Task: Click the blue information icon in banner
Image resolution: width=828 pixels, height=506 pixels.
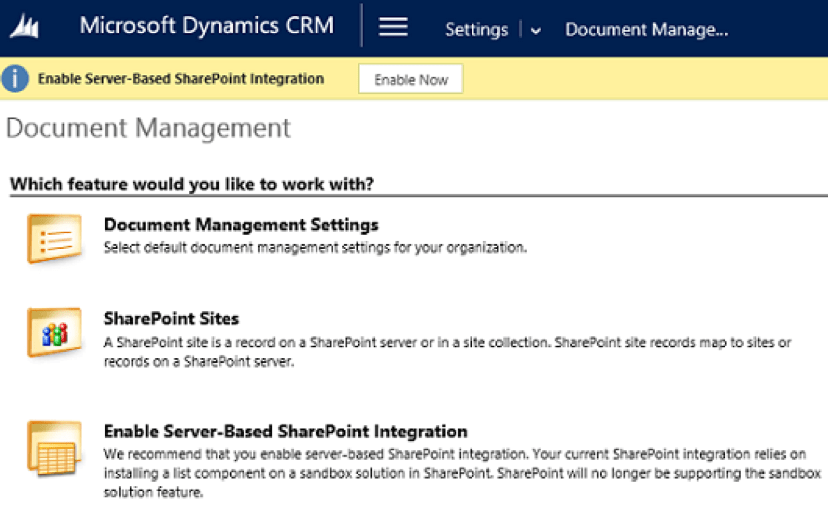Action: pyautogui.click(x=15, y=79)
